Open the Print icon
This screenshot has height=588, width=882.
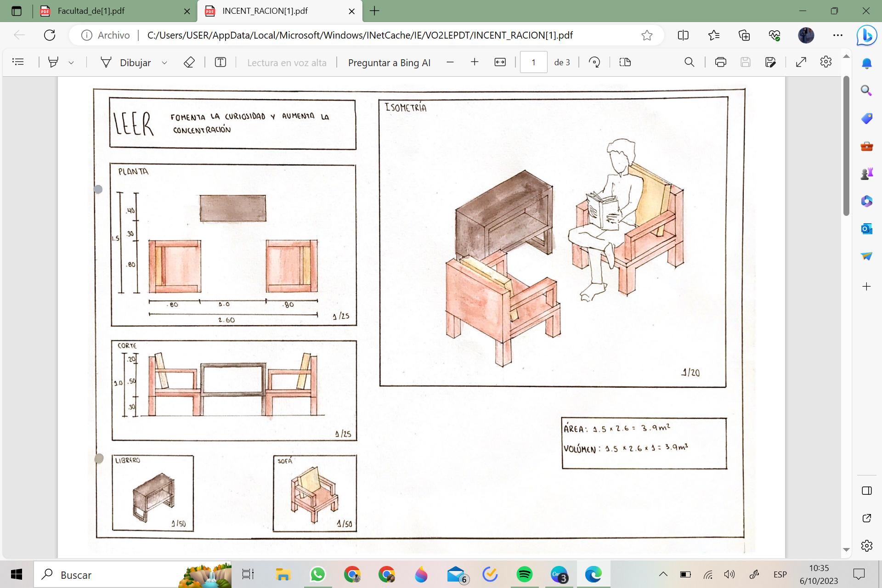[x=720, y=62]
